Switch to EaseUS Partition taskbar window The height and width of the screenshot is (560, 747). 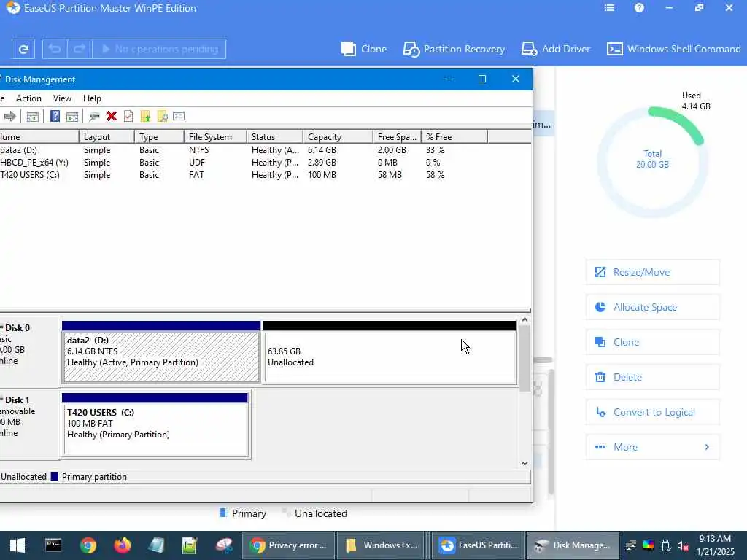click(478, 545)
